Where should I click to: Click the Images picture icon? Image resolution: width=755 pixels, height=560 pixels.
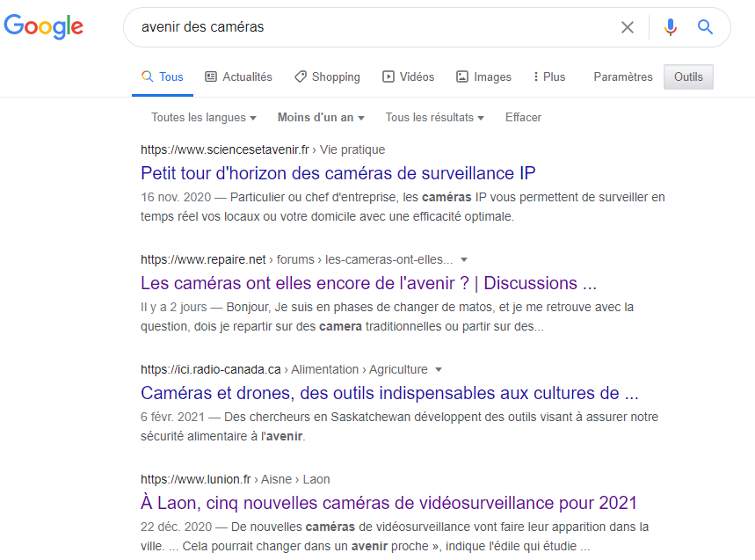coord(461,76)
